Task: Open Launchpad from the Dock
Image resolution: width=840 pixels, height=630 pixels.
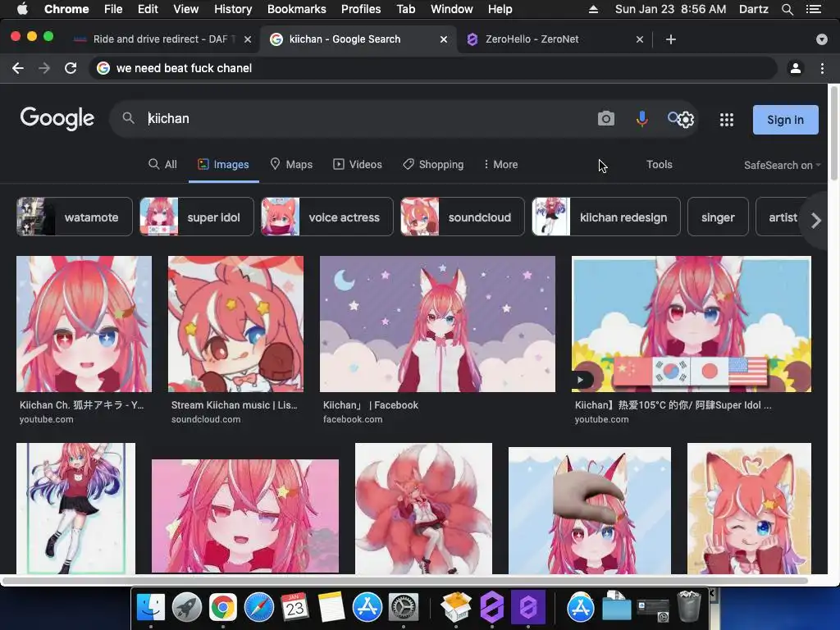Action: [186, 608]
